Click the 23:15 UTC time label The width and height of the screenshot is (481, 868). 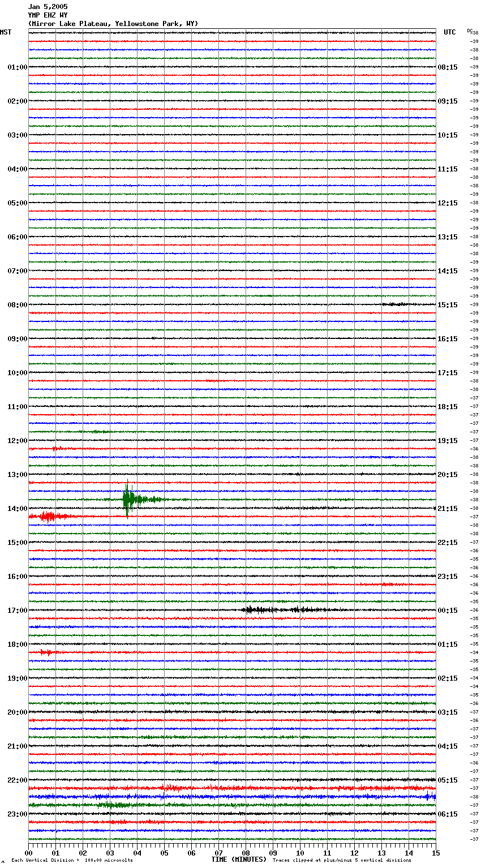[x=448, y=577]
